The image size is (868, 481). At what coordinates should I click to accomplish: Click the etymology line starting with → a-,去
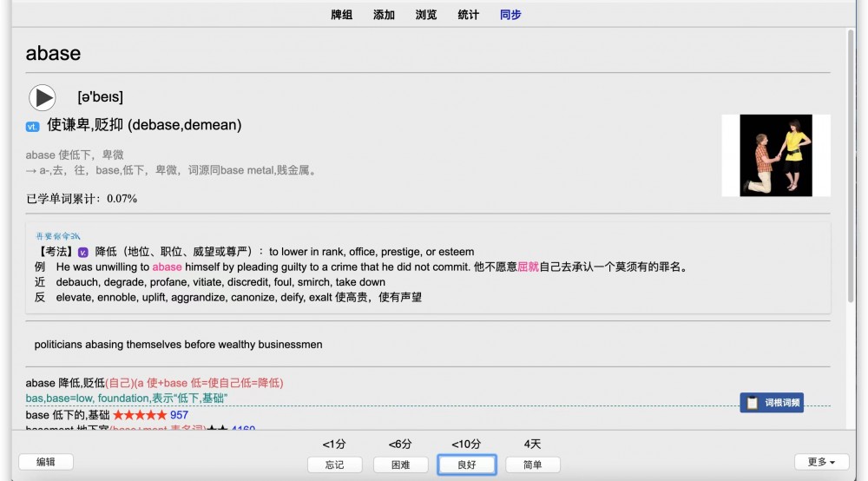pyautogui.click(x=173, y=170)
